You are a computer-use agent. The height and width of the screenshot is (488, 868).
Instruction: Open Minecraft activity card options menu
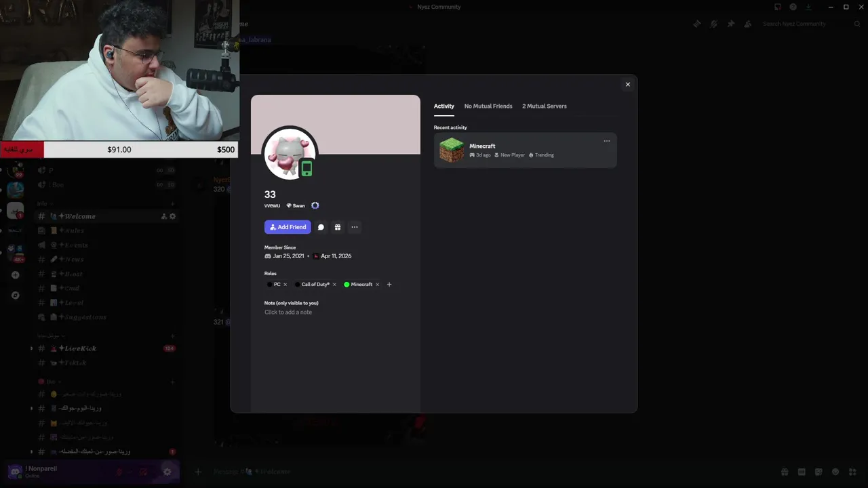[x=607, y=141]
